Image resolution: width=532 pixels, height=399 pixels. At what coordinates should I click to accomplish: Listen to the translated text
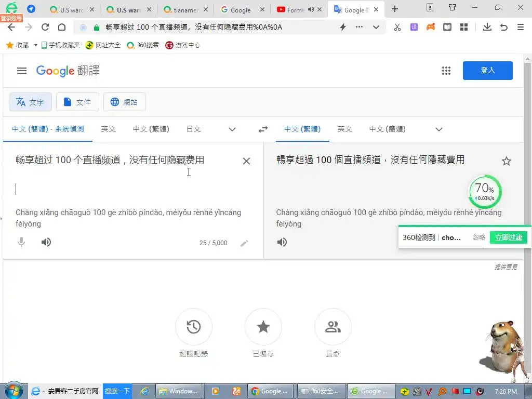pos(282,242)
